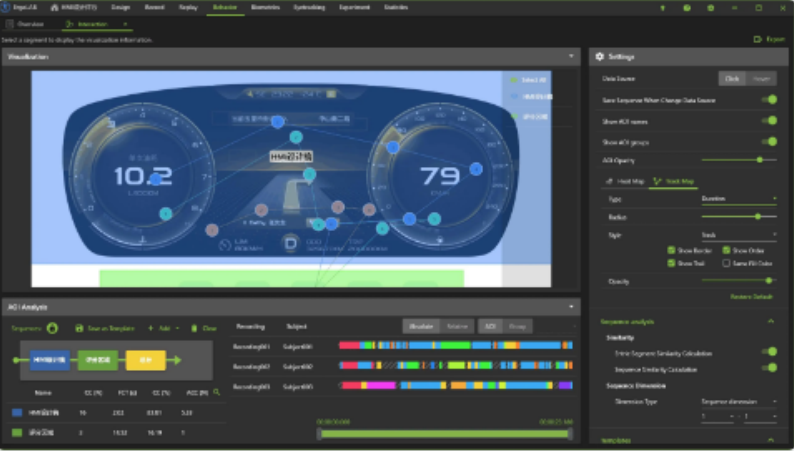The width and height of the screenshot is (794, 451).
Task: Open the Type dropdown showing Duration
Action: [738, 199]
